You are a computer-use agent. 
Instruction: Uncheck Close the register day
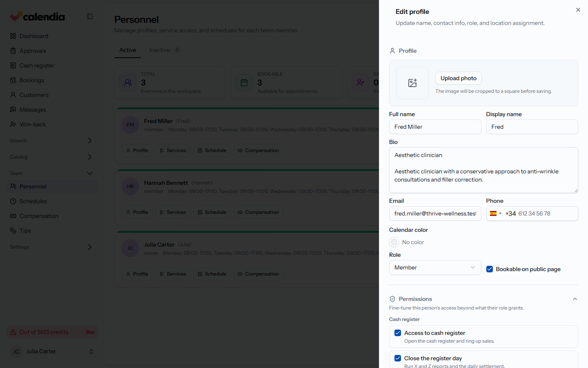point(398,358)
